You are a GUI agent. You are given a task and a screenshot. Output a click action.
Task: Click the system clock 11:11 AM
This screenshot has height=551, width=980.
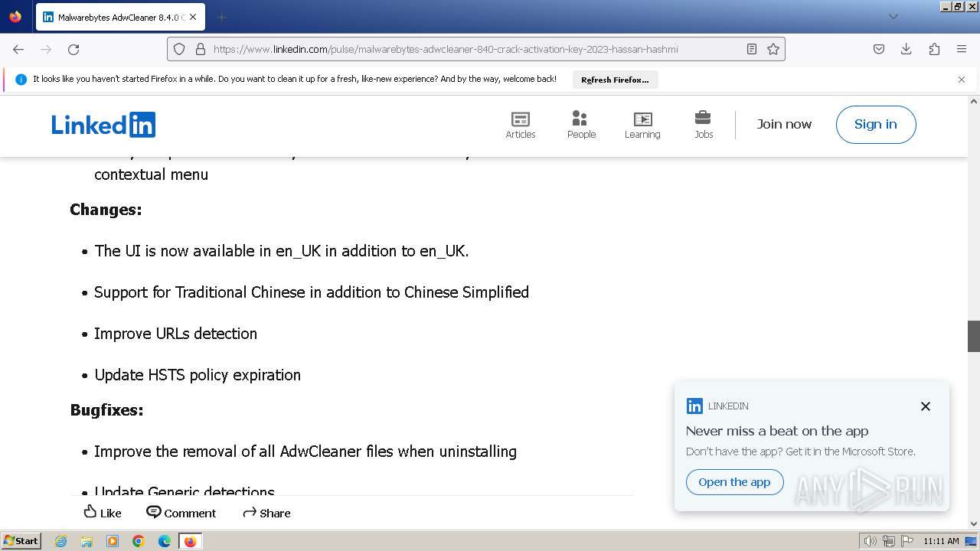[941, 541]
